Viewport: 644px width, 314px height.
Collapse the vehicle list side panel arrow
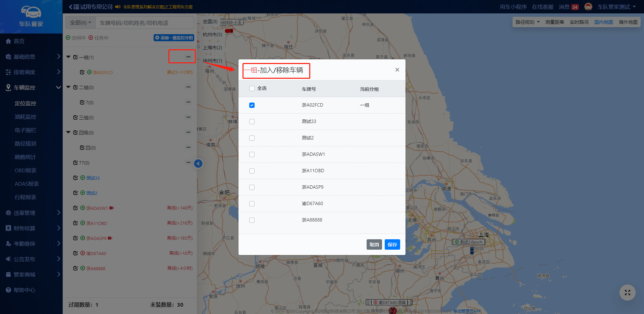(x=198, y=164)
